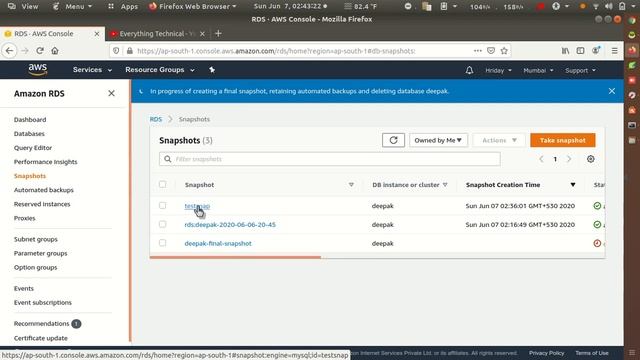
Task: Open a new browser tab
Action: (218, 33)
